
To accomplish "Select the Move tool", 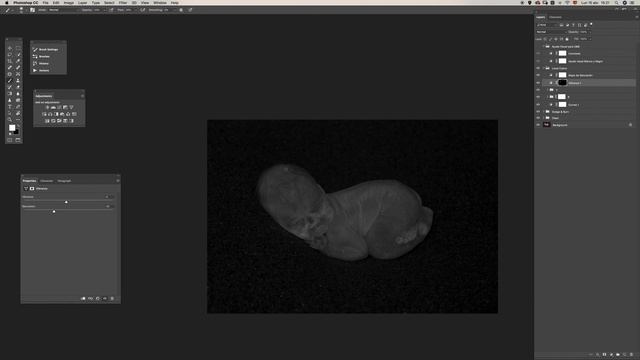I will tap(10, 49).
